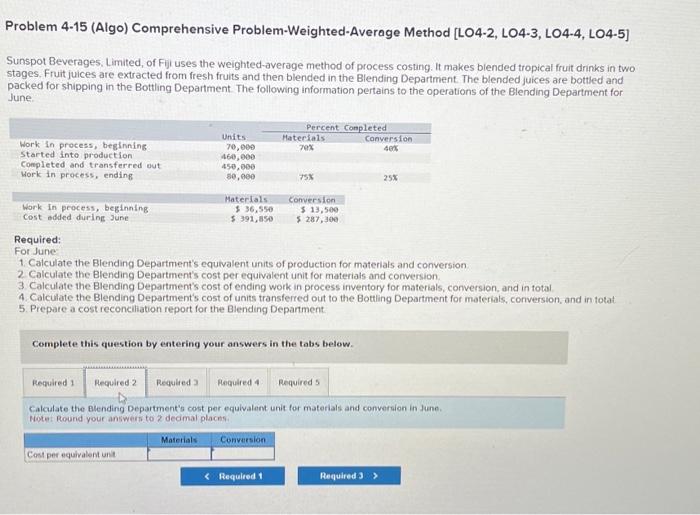Open the Required 5 tab
This screenshot has width=700, height=515.
299,383
